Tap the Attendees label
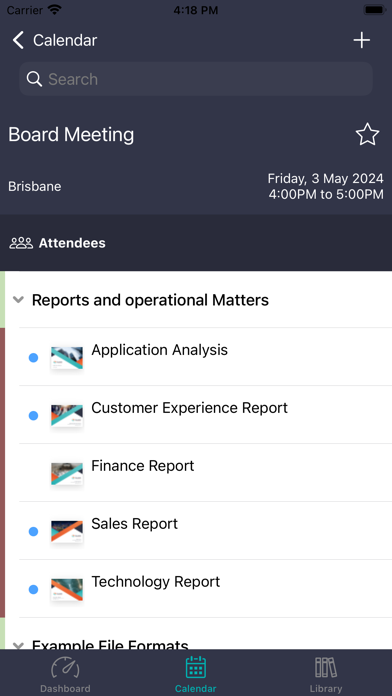Viewport: 392px width, 696px height. [x=72, y=243]
